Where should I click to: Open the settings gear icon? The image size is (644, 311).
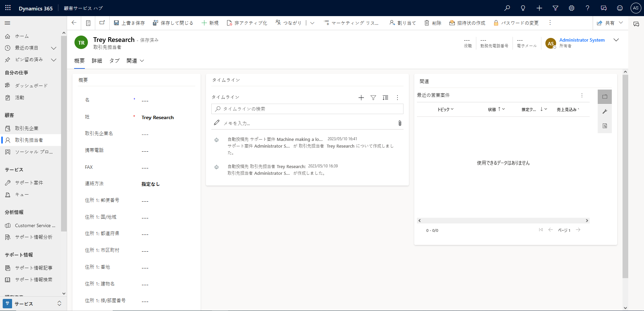[x=572, y=8]
